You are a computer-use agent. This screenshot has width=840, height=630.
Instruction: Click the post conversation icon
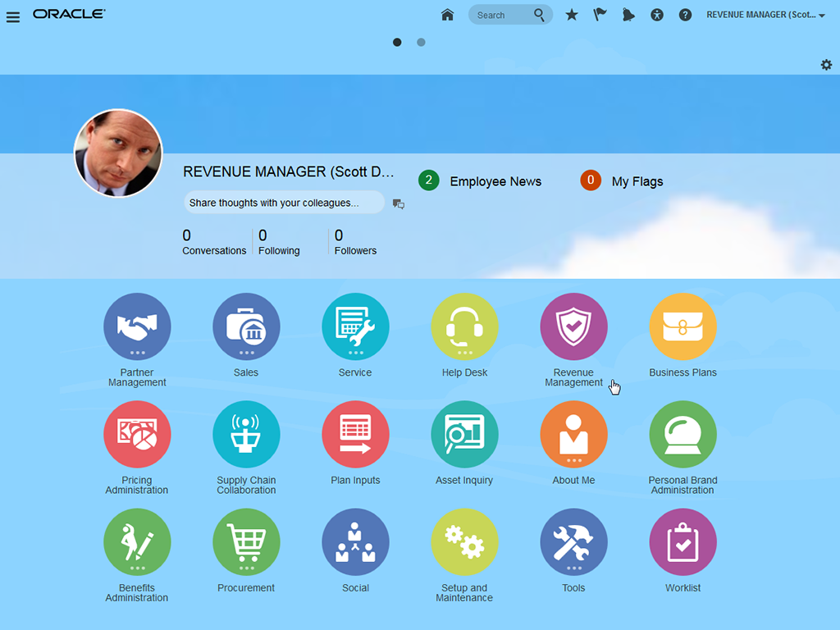click(399, 203)
